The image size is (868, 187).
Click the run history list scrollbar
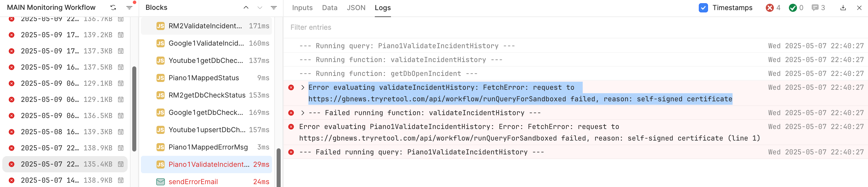[135, 109]
